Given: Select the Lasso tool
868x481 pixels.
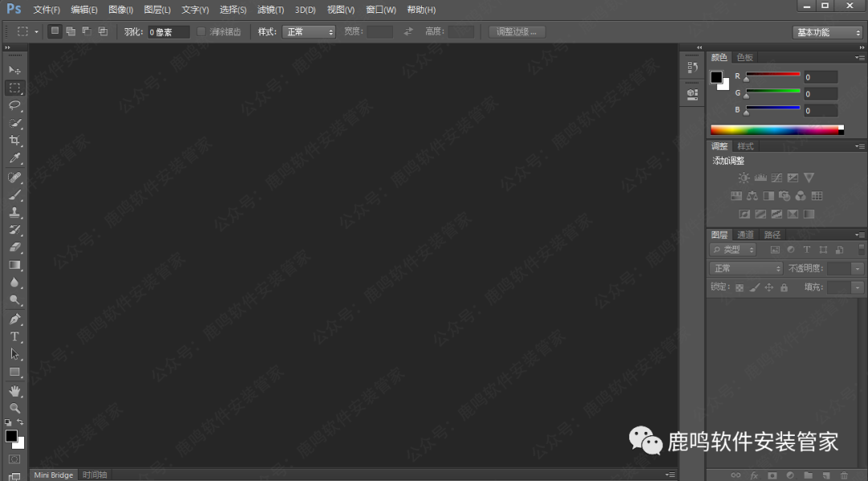Looking at the screenshot, I should pos(14,105).
